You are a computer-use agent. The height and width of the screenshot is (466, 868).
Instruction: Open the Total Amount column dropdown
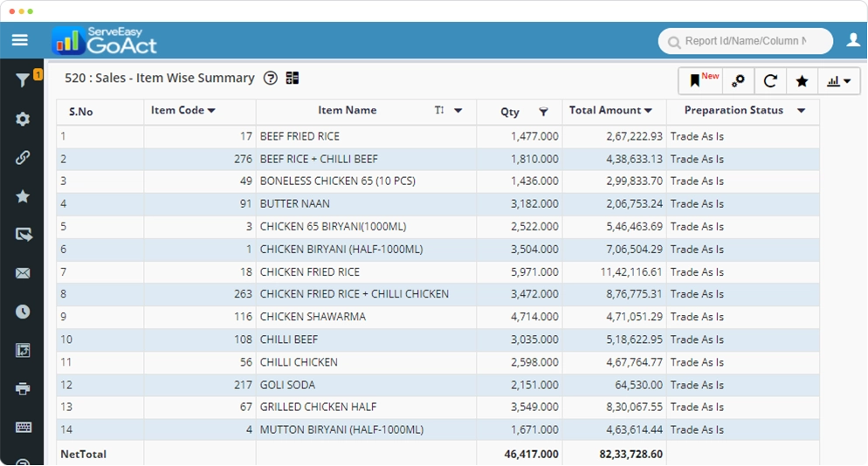[x=648, y=111]
